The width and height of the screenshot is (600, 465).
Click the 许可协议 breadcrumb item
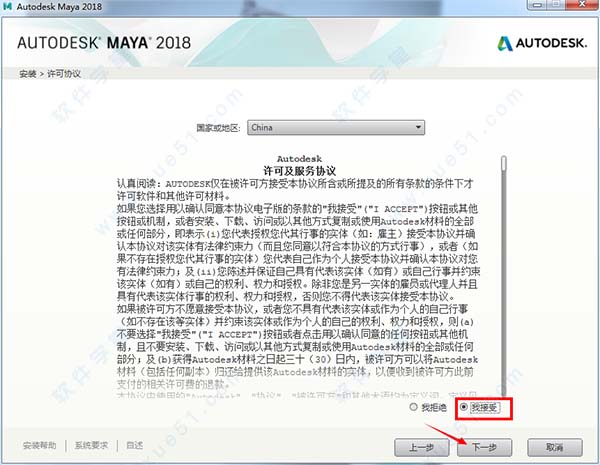64,74
